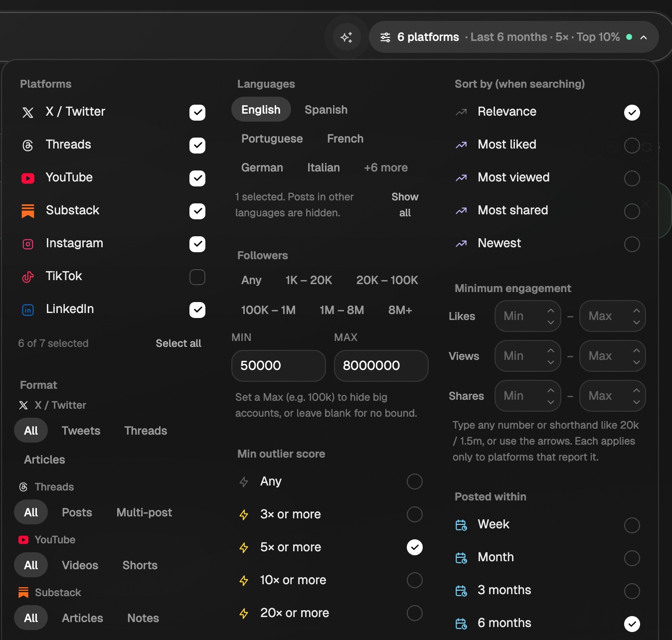This screenshot has width=672, height=640.
Task: Uncheck the Substack platform checkbox
Action: click(x=197, y=211)
